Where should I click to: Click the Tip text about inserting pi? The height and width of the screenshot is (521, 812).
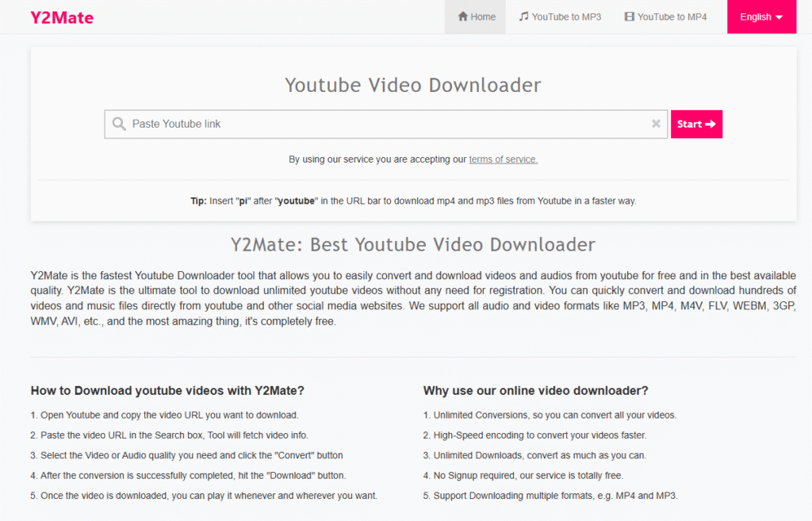click(x=413, y=201)
